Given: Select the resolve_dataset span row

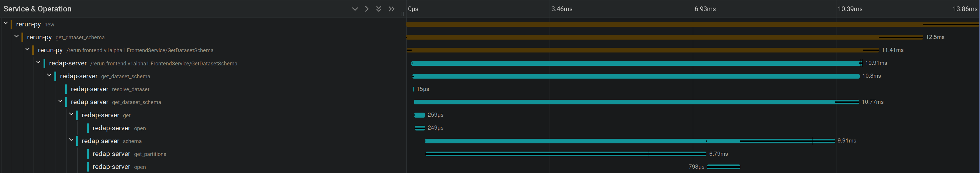Looking at the screenshot, I should click(x=110, y=89).
